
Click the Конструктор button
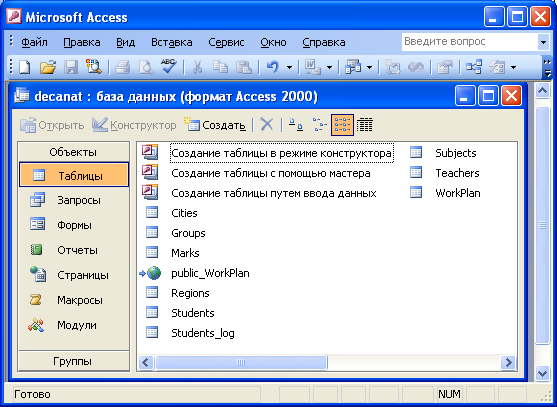134,125
